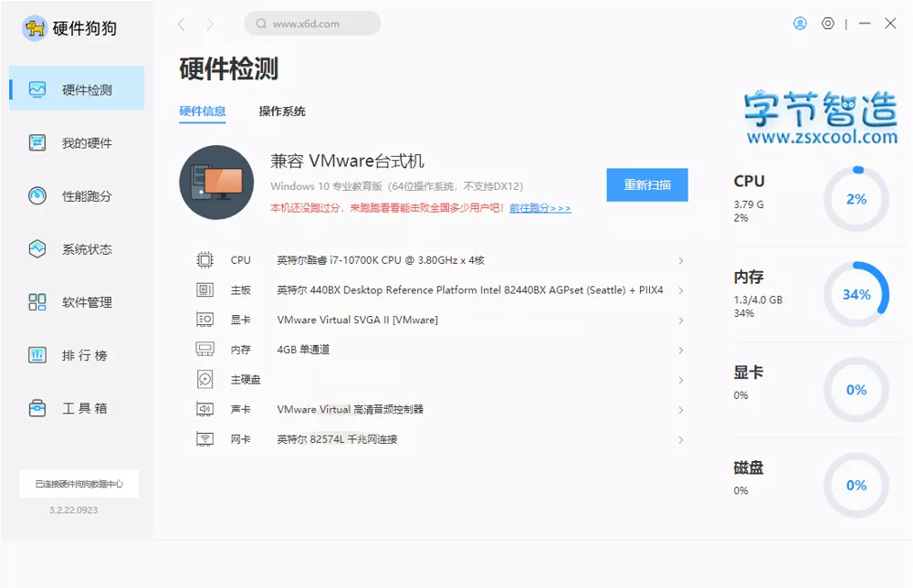This screenshot has height=588, width=913.
Task: Select 我的硬件 menu label
Action: click(87, 143)
